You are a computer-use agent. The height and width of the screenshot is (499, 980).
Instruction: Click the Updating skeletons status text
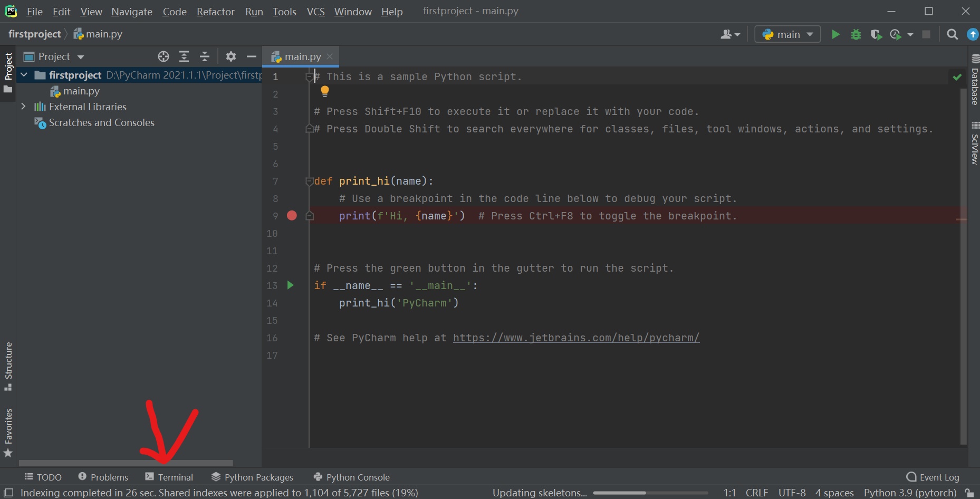tap(540, 493)
